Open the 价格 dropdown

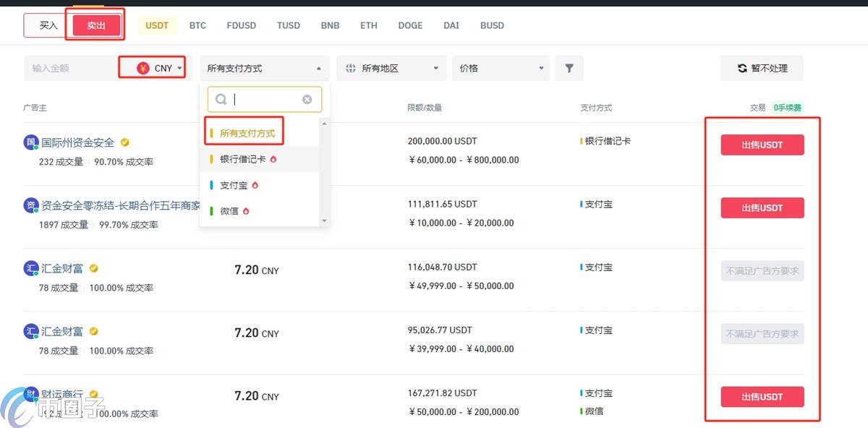(x=501, y=68)
